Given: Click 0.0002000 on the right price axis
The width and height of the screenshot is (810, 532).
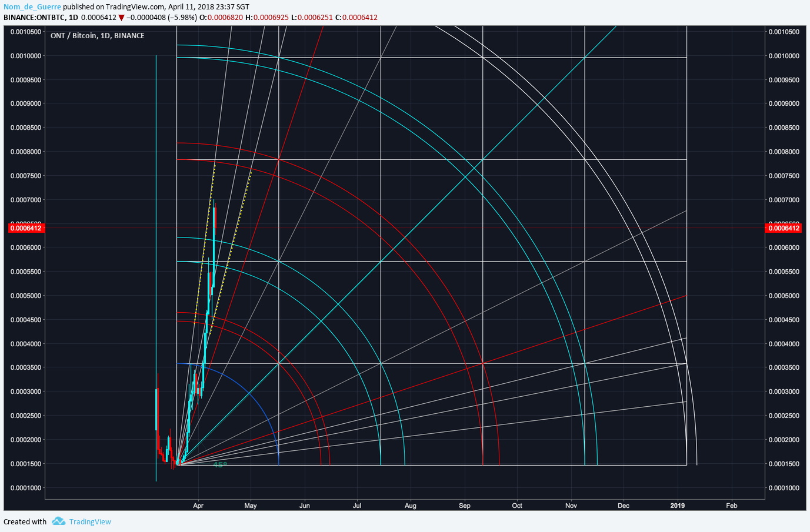Looking at the screenshot, I should pos(784,440).
